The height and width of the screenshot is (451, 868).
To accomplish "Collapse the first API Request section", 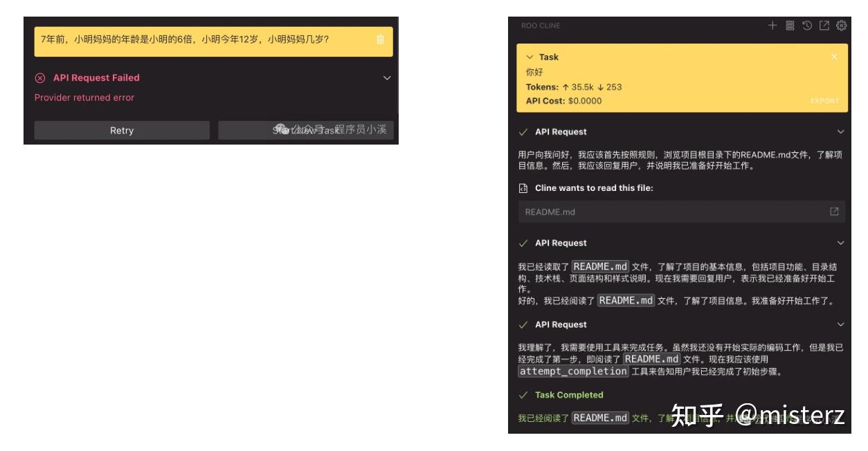I will [841, 131].
